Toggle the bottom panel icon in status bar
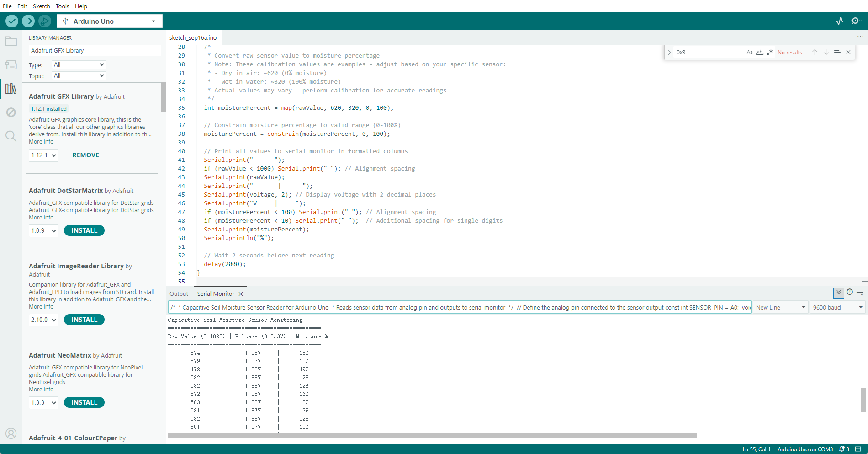This screenshot has width=868, height=454. [x=858, y=449]
